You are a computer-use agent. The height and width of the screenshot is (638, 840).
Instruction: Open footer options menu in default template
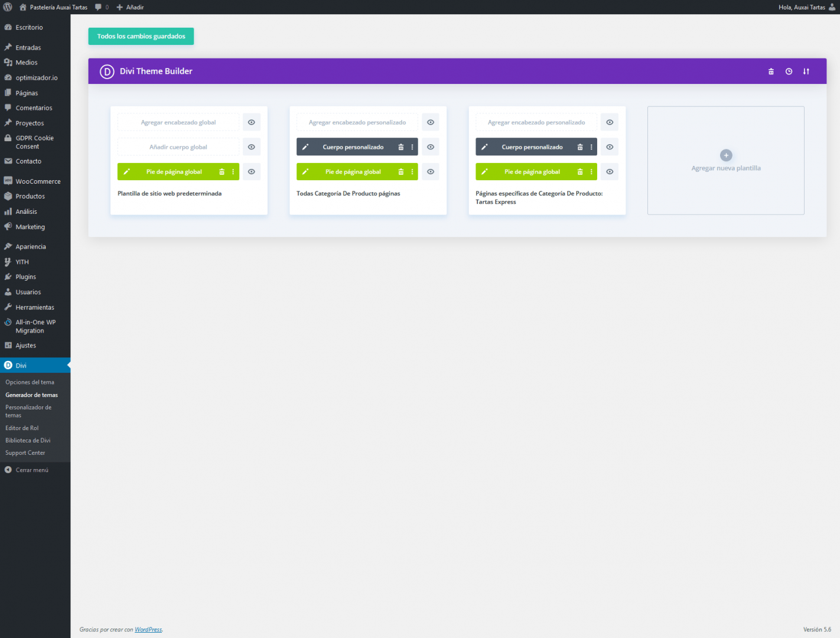click(233, 172)
